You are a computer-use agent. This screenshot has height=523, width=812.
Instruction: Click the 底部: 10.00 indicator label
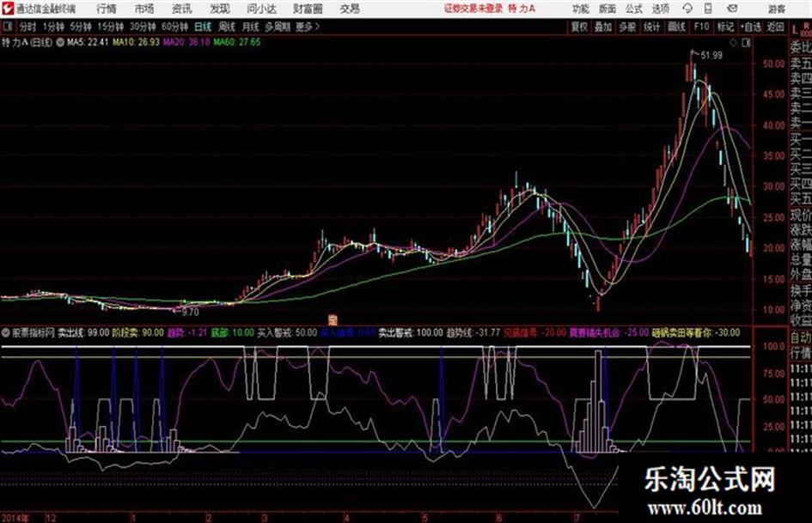click(233, 333)
